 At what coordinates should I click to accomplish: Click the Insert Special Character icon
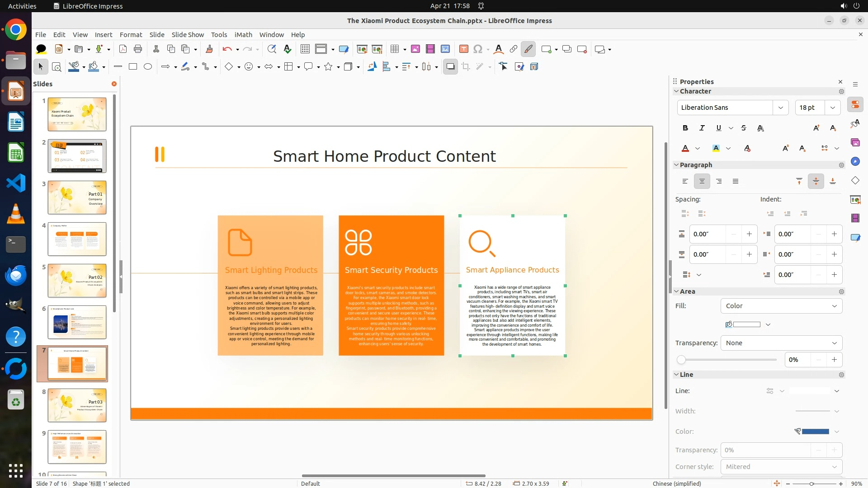tap(478, 49)
